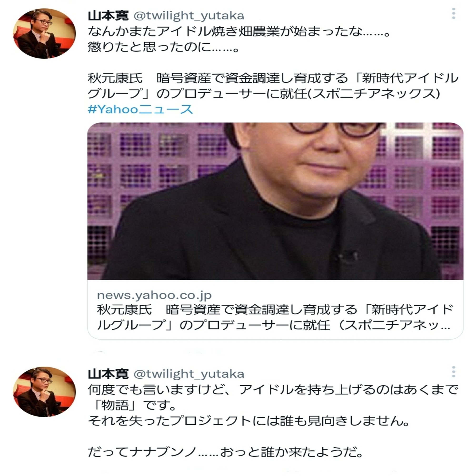Open the @twilight_yutaka handle on the first tweet
The height and width of the screenshot is (476, 476).
click(x=189, y=16)
